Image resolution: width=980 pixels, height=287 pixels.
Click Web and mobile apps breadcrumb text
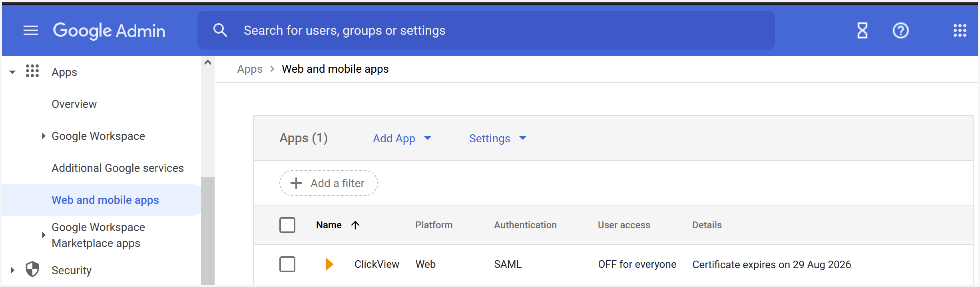click(335, 69)
